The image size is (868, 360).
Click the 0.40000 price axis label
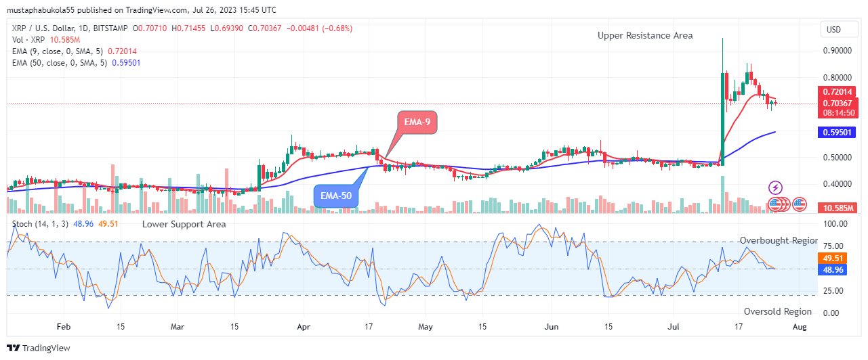[x=837, y=184]
